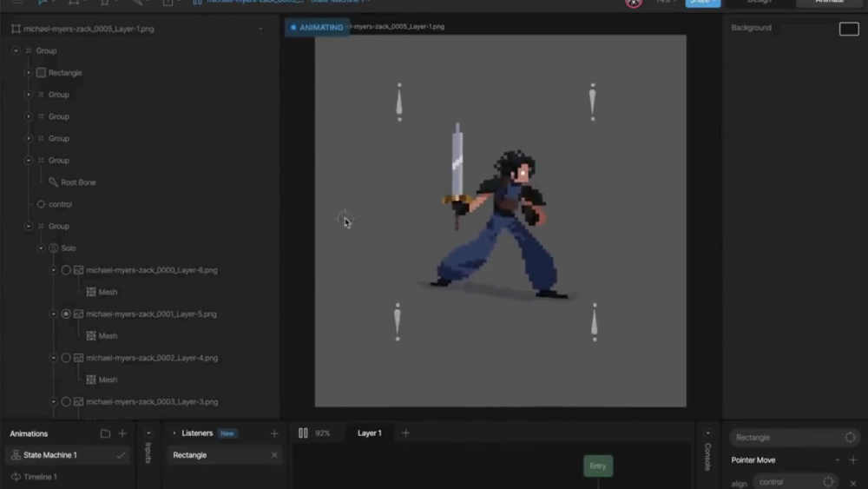Toggle the Inputs panel collapse arrow
The height and width of the screenshot is (489, 868).
click(148, 433)
